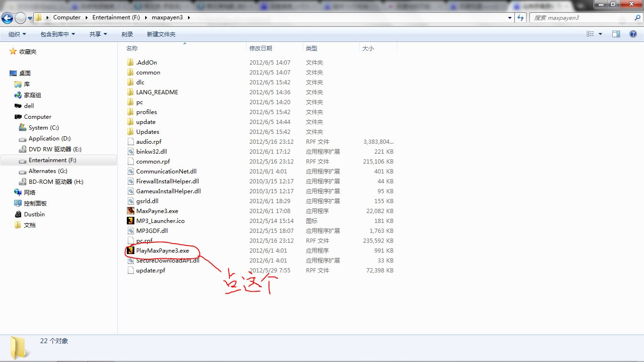Toggle the preview pane icon
644x362 pixels.
(616, 34)
